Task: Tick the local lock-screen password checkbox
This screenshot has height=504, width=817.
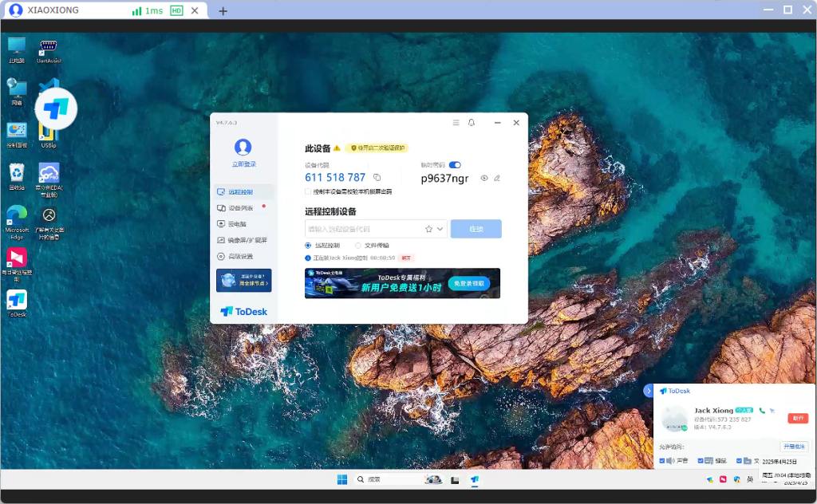Action: tap(308, 191)
